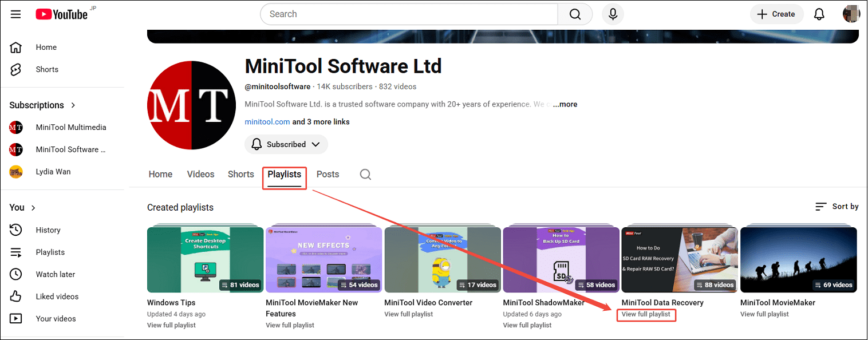Screen dimensions: 868x340
Task: Click the search magnifier button
Action: point(575,14)
